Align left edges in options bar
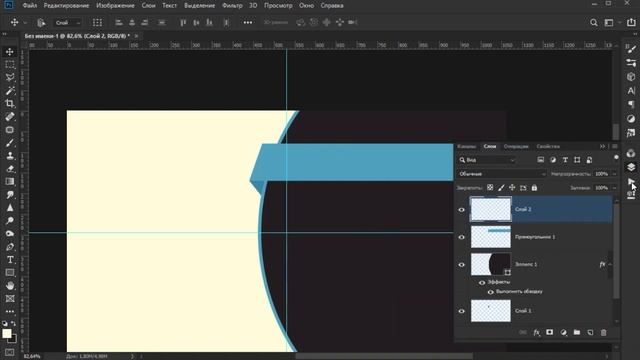 point(119,22)
